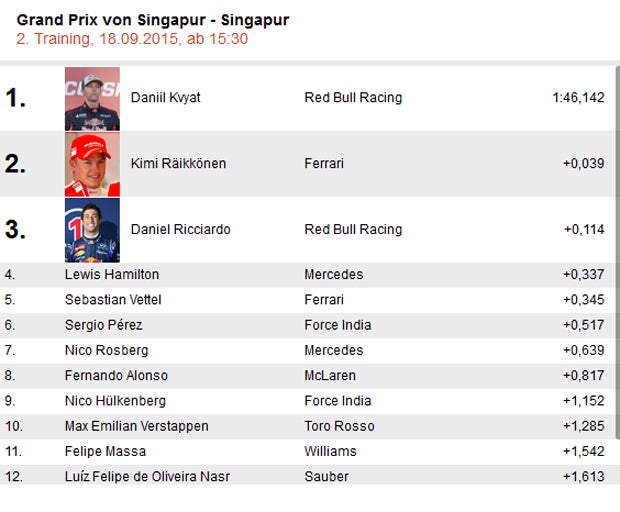Click the 1:46,142 fastest lap time

tap(577, 98)
